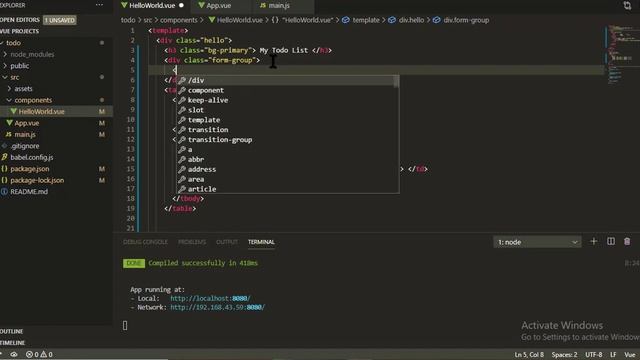Click 'Ln 5, Col 8' in status bar
640x360 pixels.
point(529,355)
